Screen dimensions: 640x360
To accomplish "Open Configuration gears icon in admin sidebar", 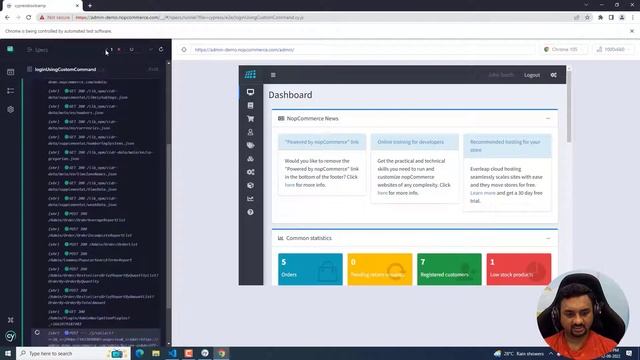I will [x=250, y=172].
